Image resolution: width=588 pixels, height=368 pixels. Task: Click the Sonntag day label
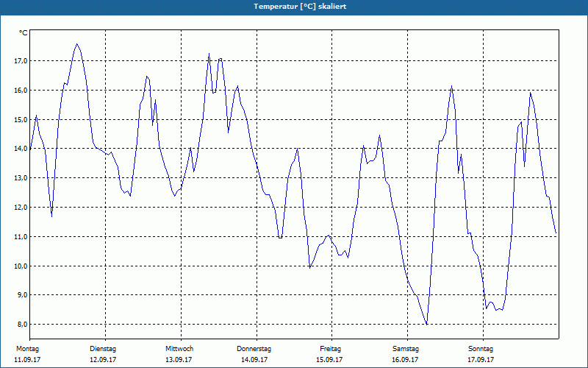(481, 349)
